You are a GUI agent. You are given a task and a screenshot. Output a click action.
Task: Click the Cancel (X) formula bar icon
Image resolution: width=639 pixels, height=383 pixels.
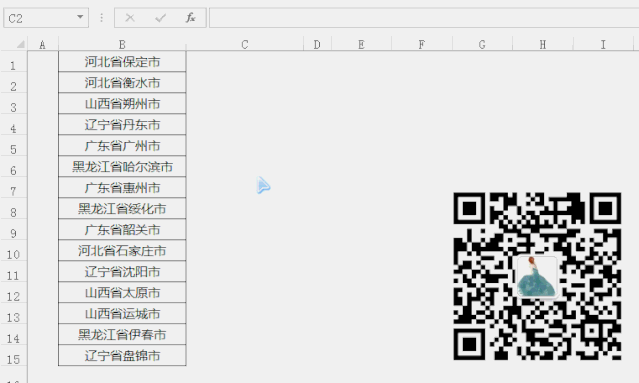[130, 18]
